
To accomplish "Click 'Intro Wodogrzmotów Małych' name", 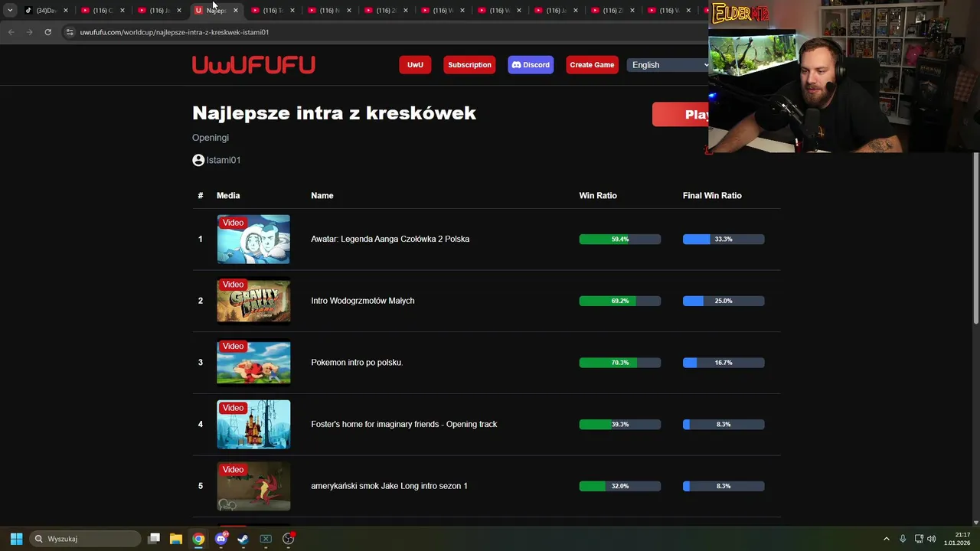I will (363, 301).
